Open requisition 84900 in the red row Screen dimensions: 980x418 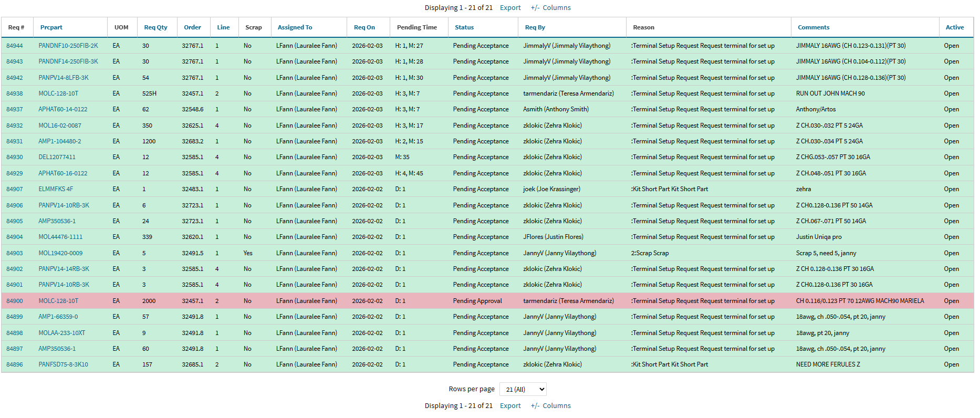(15, 301)
